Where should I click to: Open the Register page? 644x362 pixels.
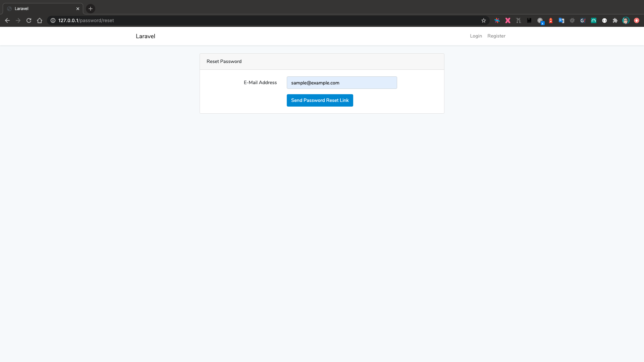(496, 36)
